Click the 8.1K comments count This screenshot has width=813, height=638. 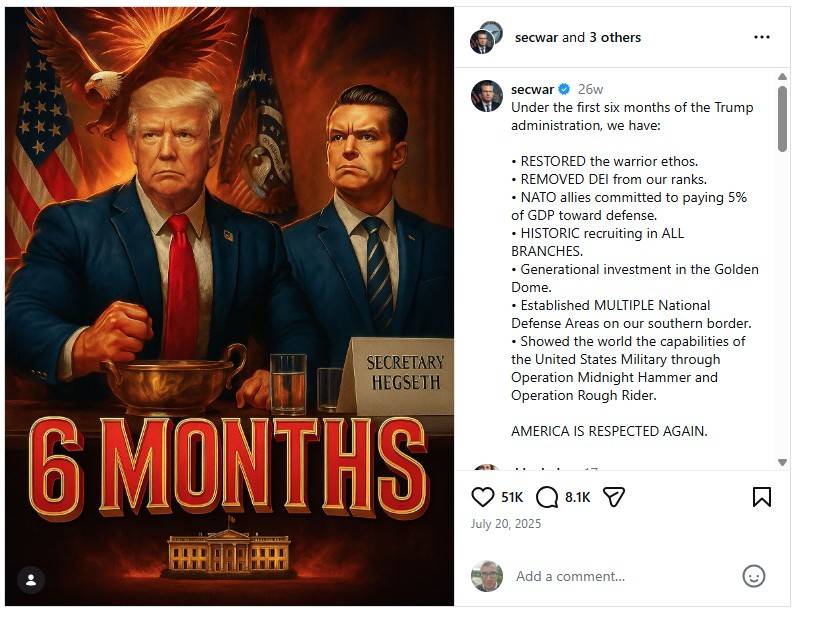click(x=578, y=497)
